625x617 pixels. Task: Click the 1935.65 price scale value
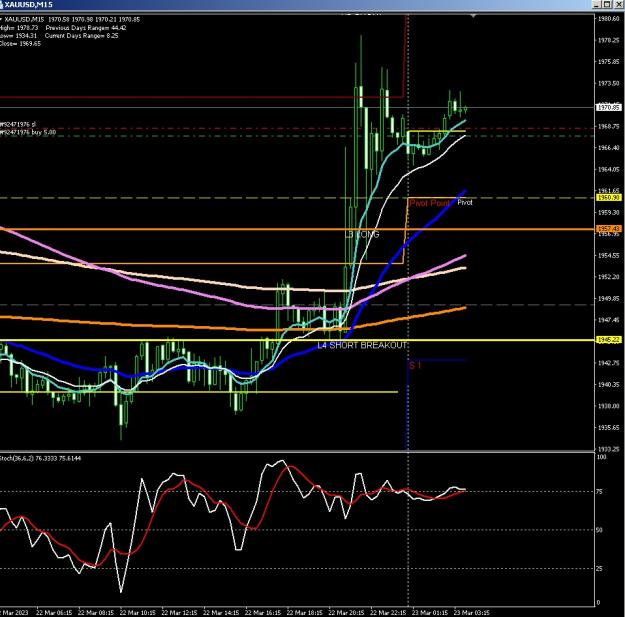tap(609, 427)
